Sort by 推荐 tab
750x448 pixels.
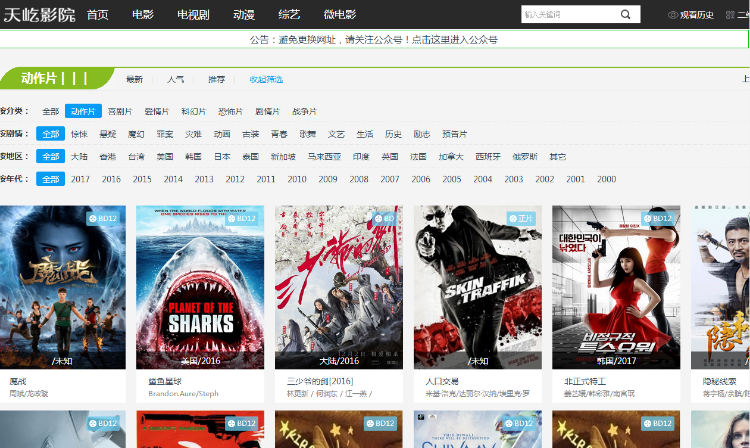point(216,79)
